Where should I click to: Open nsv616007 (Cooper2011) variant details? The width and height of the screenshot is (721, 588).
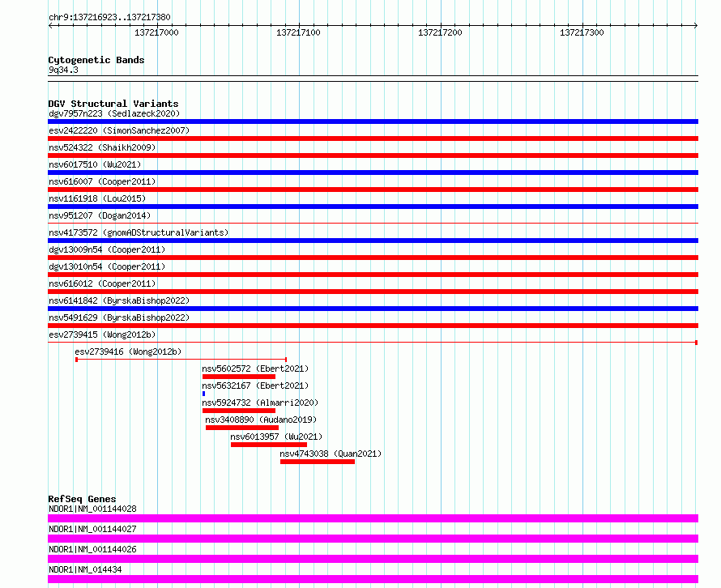[x=102, y=181]
